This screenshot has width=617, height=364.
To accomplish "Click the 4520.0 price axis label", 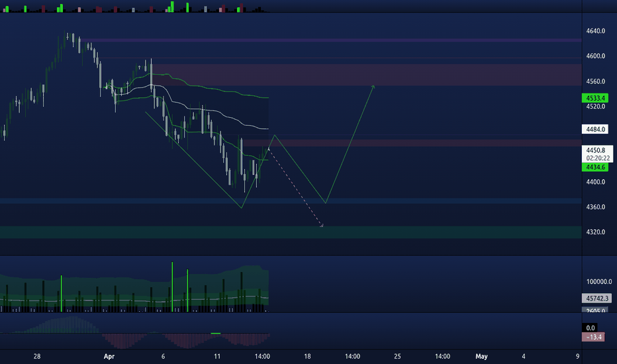I will (595, 107).
